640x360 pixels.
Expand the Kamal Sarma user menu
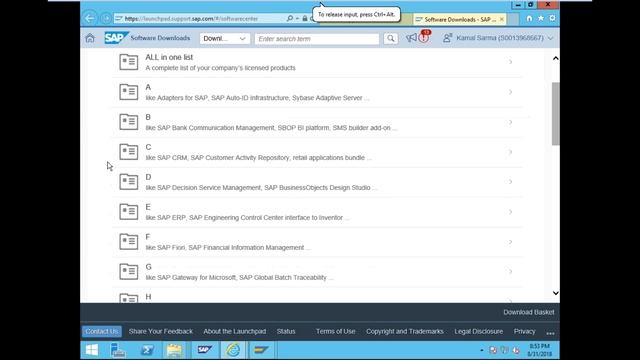point(550,38)
